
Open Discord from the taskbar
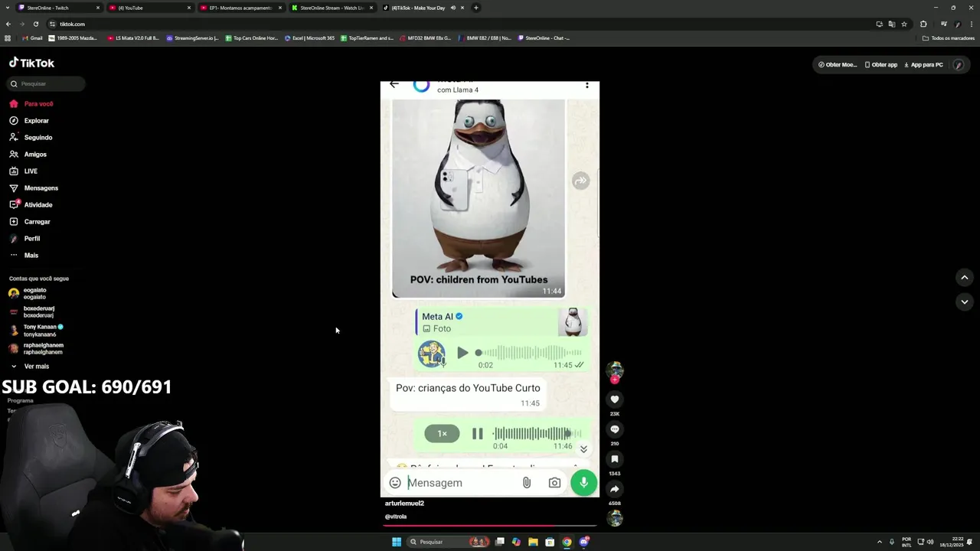point(584,542)
